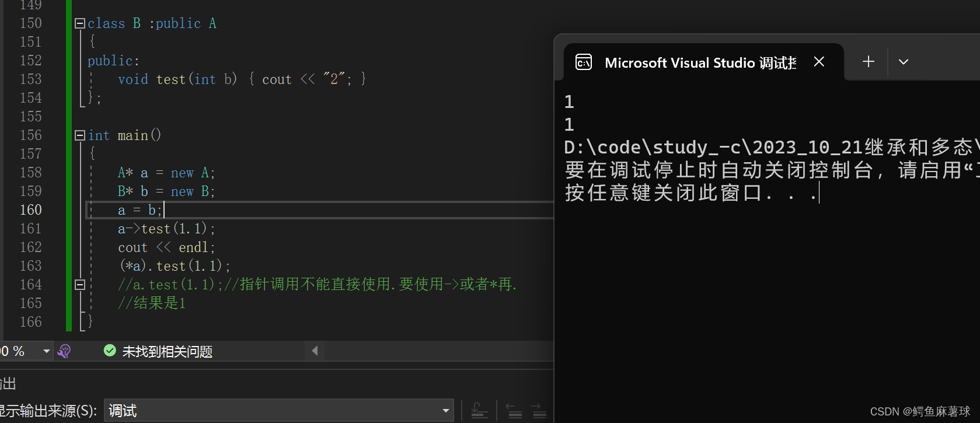Click on '(*a).test(1.1);' code line

[x=175, y=266]
